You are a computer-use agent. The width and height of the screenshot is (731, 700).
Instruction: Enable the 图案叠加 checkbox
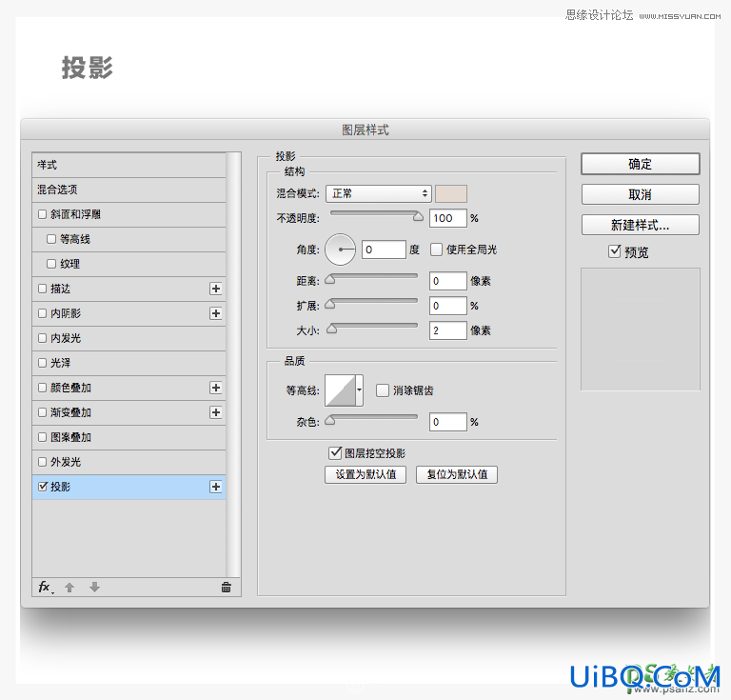pos(43,437)
